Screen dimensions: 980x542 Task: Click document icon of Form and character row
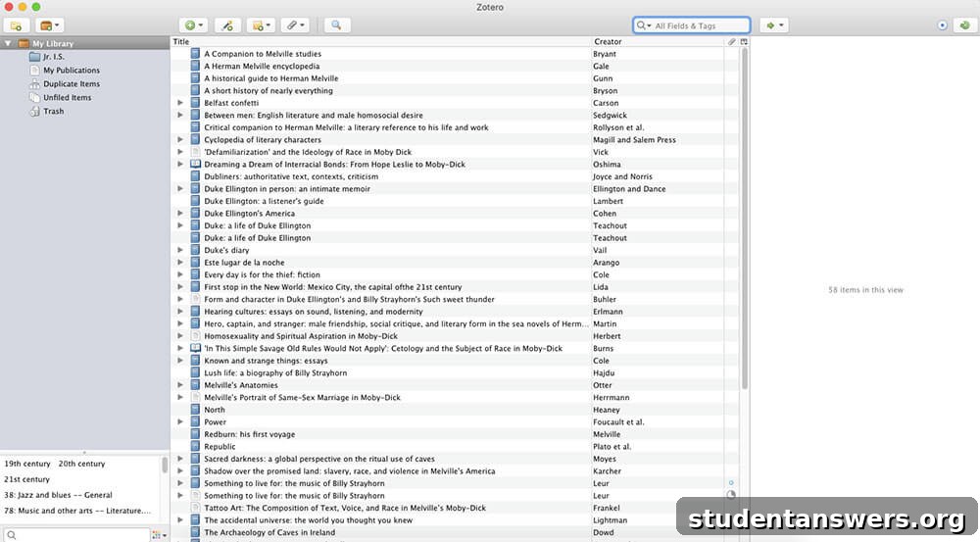(x=195, y=300)
